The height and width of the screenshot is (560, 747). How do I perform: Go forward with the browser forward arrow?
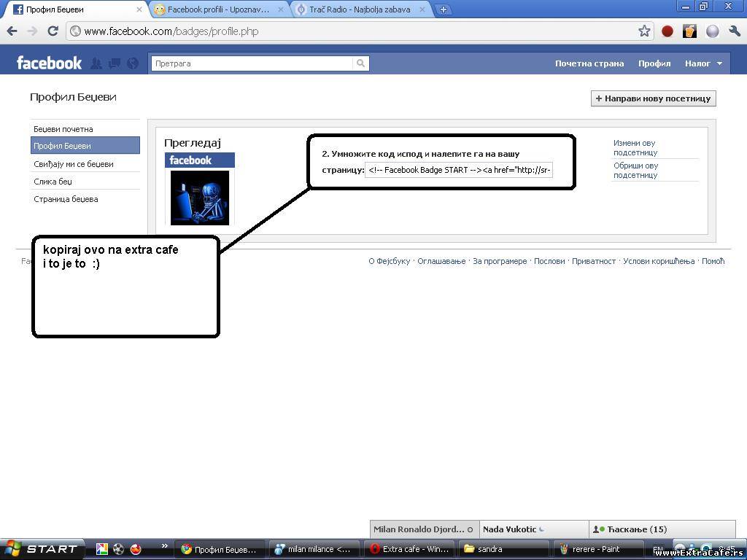pos(32,31)
